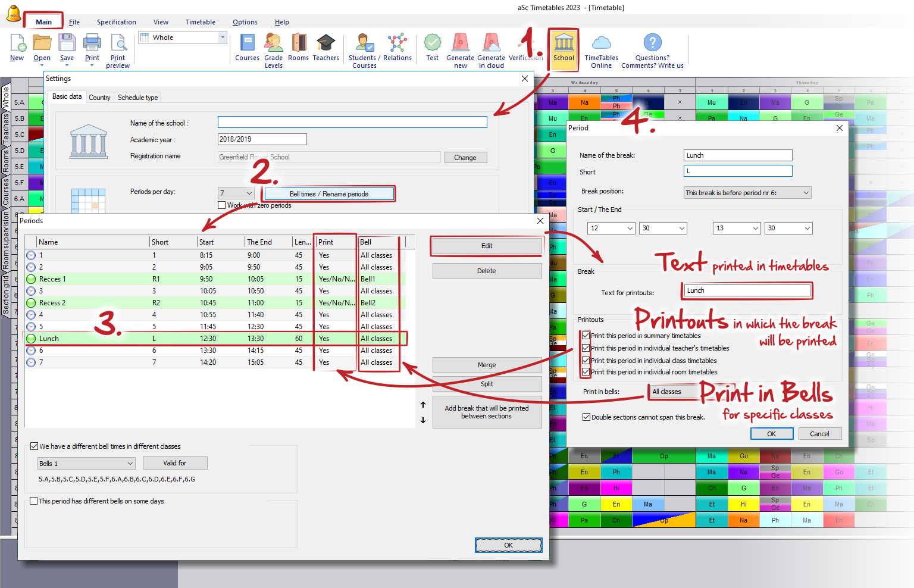Toggle different bell times in different classes
The height and width of the screenshot is (588, 914).
tap(34, 446)
